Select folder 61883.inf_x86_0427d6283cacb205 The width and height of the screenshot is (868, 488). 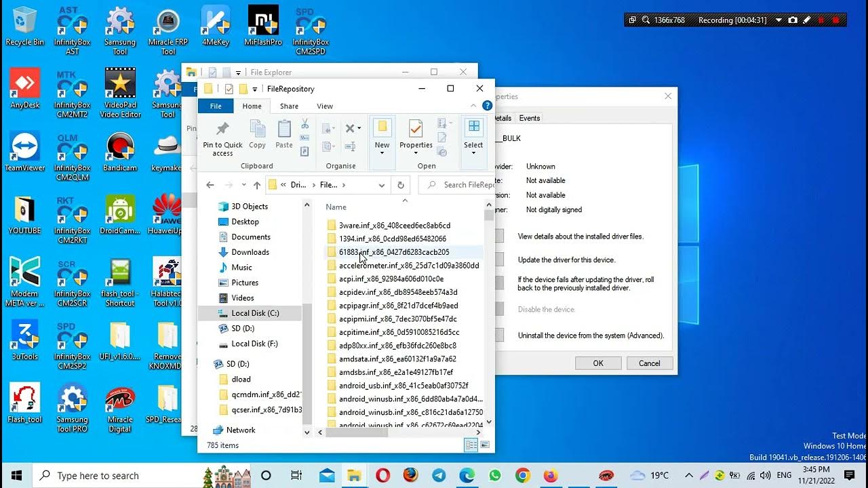click(x=394, y=252)
